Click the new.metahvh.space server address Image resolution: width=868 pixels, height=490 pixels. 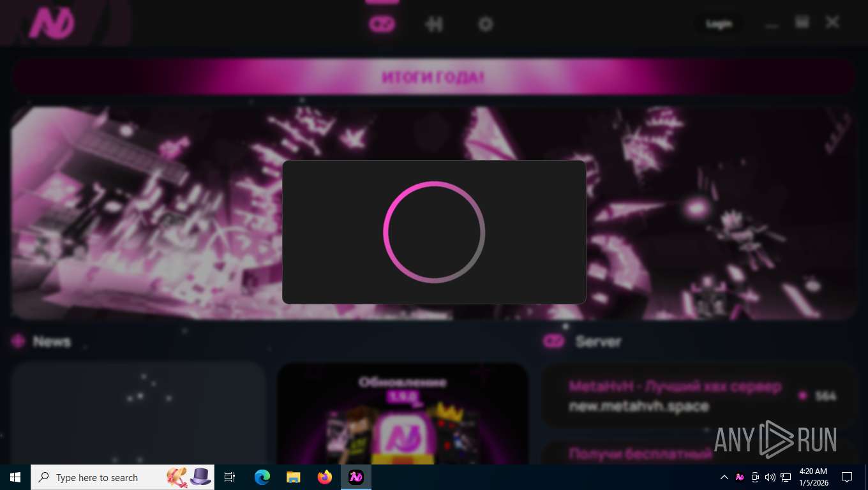pos(639,406)
